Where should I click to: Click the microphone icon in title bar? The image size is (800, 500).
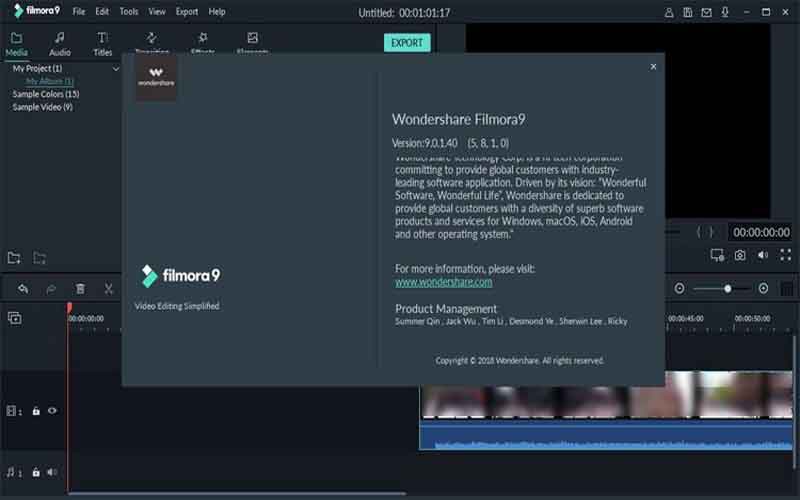click(x=724, y=12)
